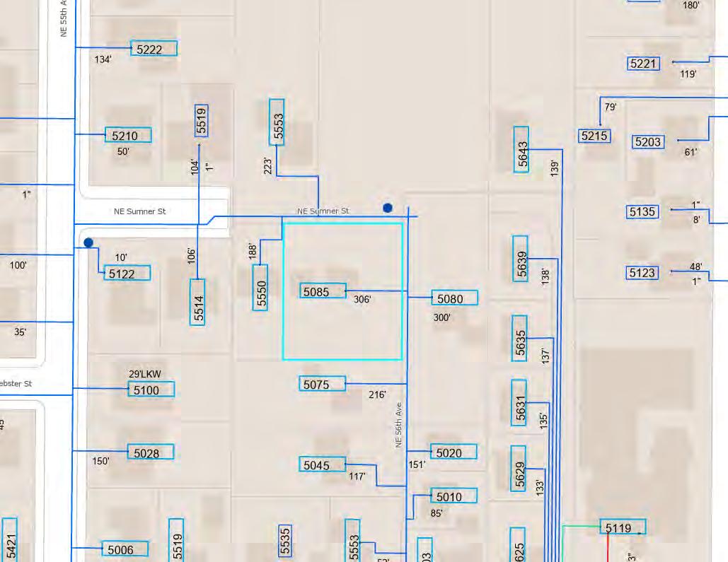
Task: Select the 223' length label near 5553
Action: point(267,166)
